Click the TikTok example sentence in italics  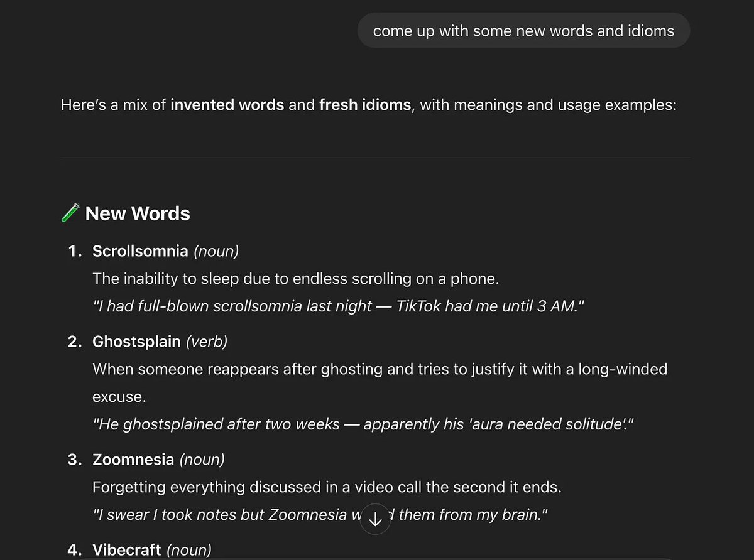(339, 306)
